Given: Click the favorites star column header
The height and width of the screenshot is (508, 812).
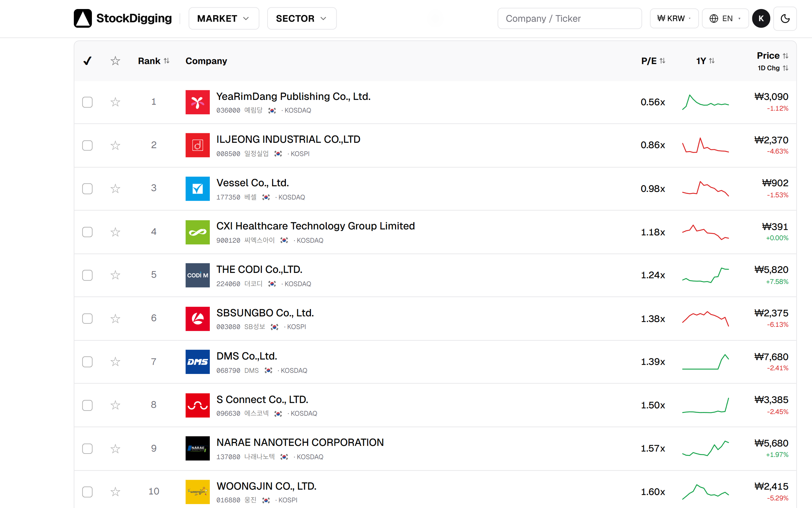Looking at the screenshot, I should pos(115,61).
